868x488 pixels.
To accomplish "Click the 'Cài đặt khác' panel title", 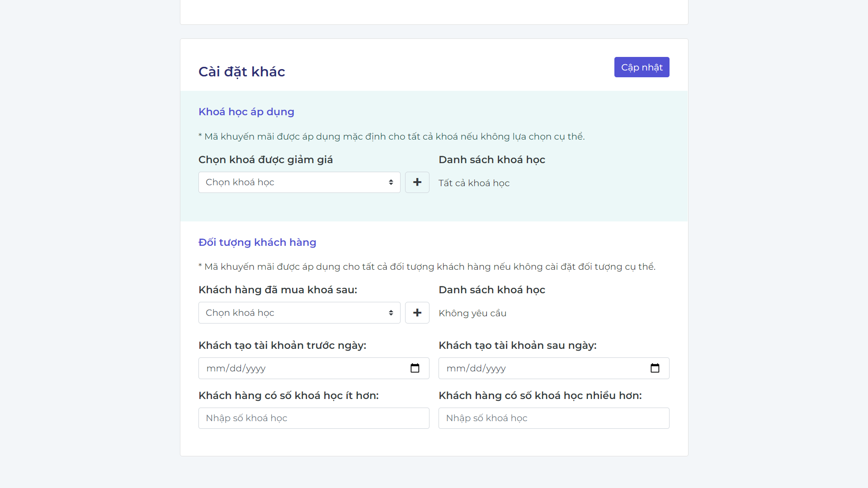I will pyautogui.click(x=241, y=71).
